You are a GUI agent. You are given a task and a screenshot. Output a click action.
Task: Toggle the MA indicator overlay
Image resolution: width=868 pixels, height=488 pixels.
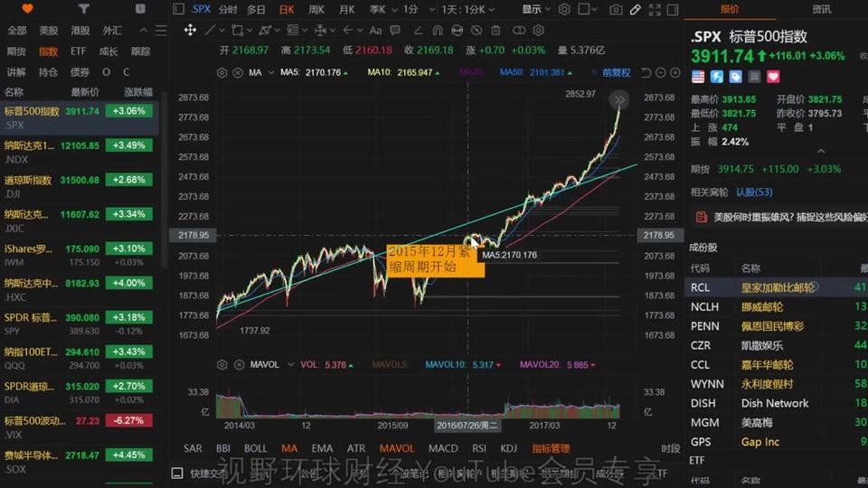coord(289,448)
